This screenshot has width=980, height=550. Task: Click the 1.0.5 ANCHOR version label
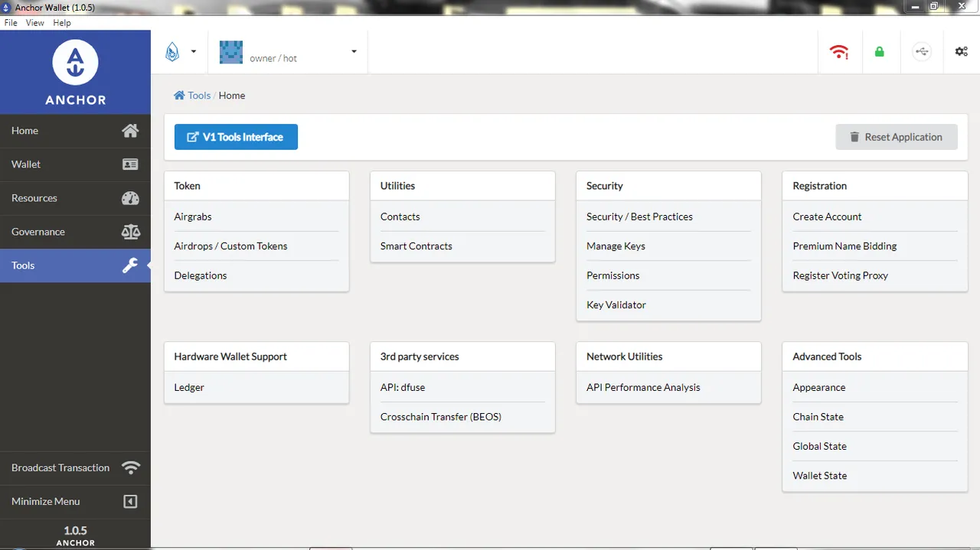click(75, 535)
